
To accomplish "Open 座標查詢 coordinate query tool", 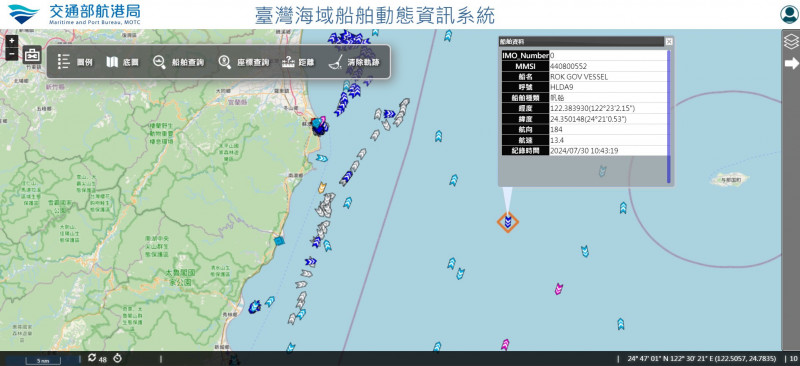I will click(243, 62).
